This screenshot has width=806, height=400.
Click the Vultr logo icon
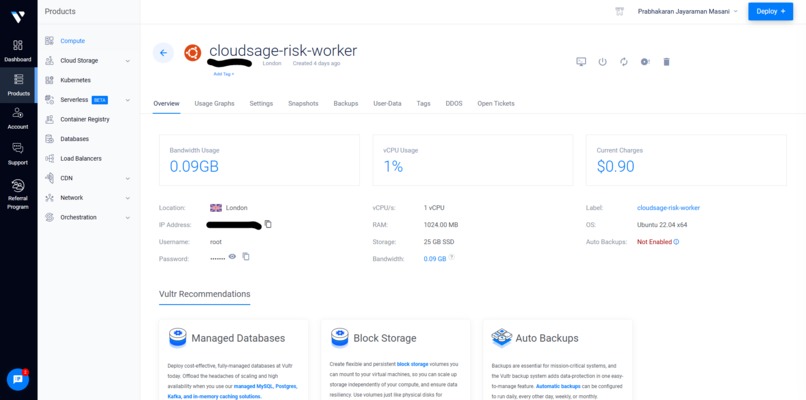pos(18,17)
